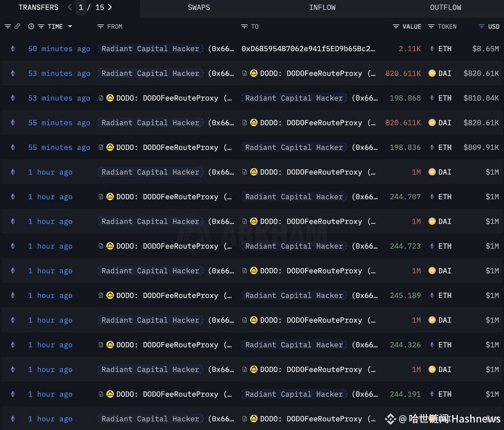Toggle TIME sort order arrow
This screenshot has height=430, width=504.
click(x=70, y=26)
